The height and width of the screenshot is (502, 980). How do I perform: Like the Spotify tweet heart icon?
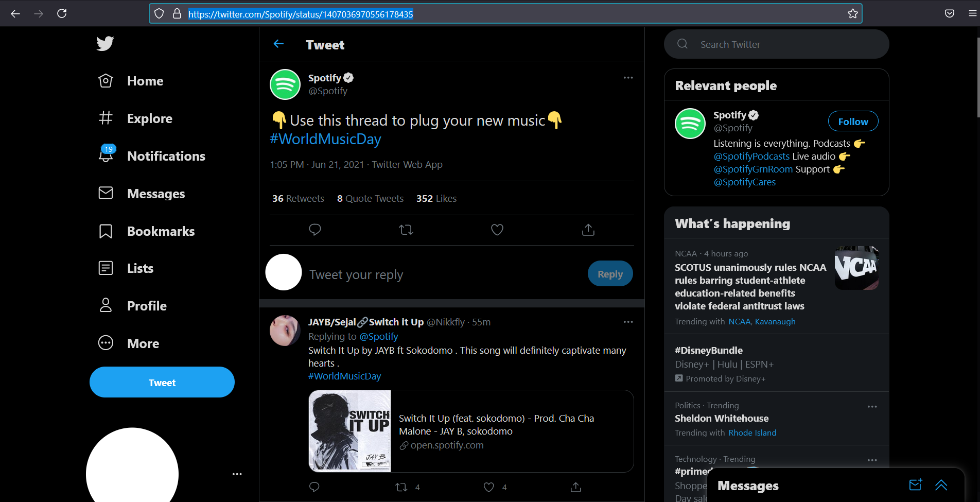pyautogui.click(x=497, y=230)
